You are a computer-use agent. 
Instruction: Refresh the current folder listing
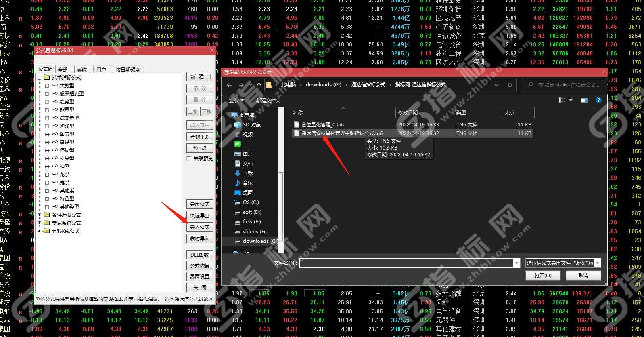coord(510,85)
